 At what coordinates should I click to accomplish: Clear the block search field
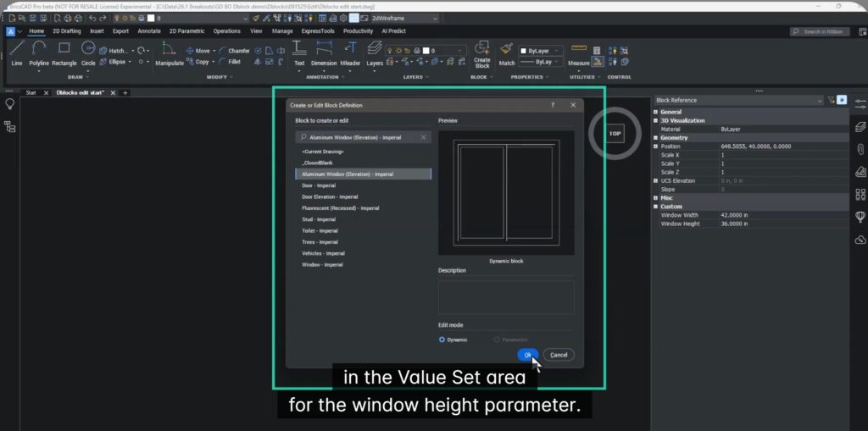click(x=424, y=137)
